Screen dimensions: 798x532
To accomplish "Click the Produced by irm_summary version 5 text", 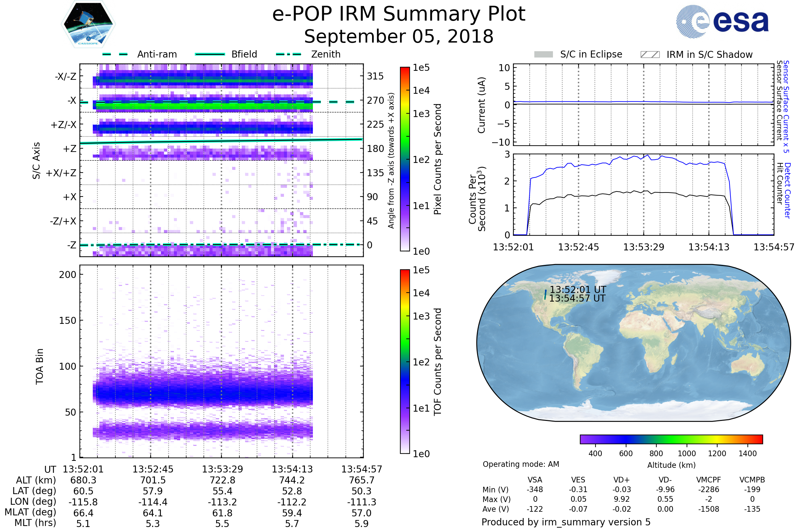I will click(566, 522).
